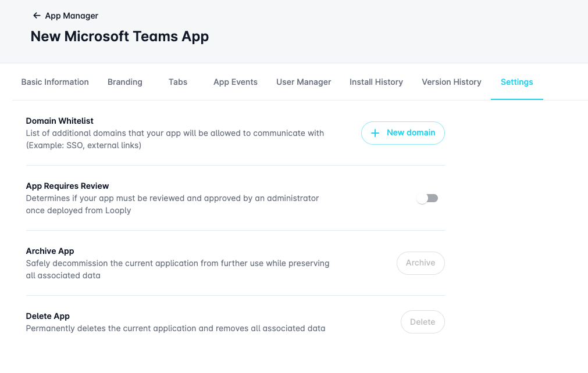Click the Domain Whitelist heading
The height and width of the screenshot is (373, 588).
(60, 121)
